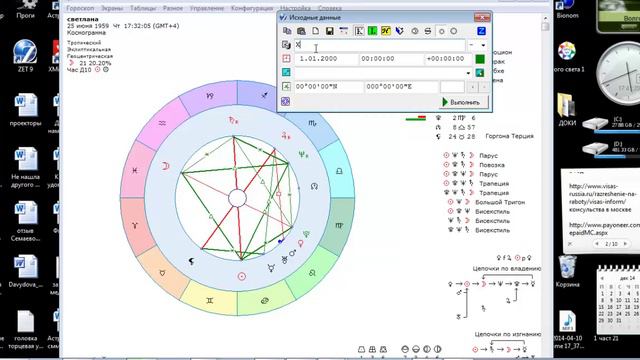Select the Большой Тригон configuration row

click(x=486, y=202)
